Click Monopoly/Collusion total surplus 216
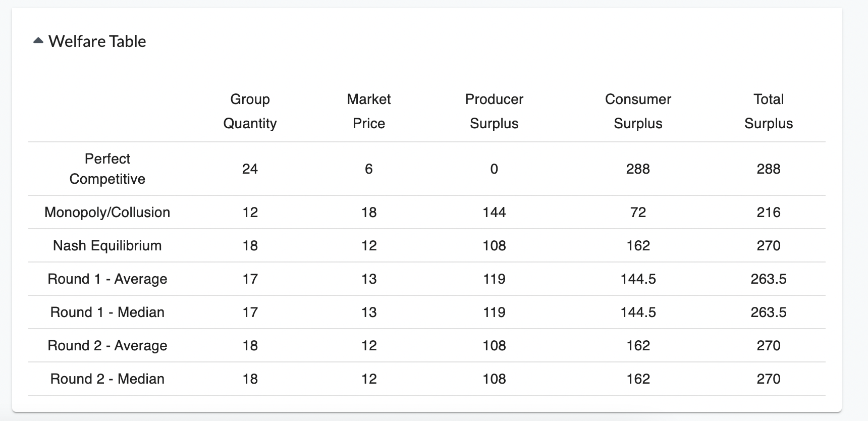 (x=769, y=212)
